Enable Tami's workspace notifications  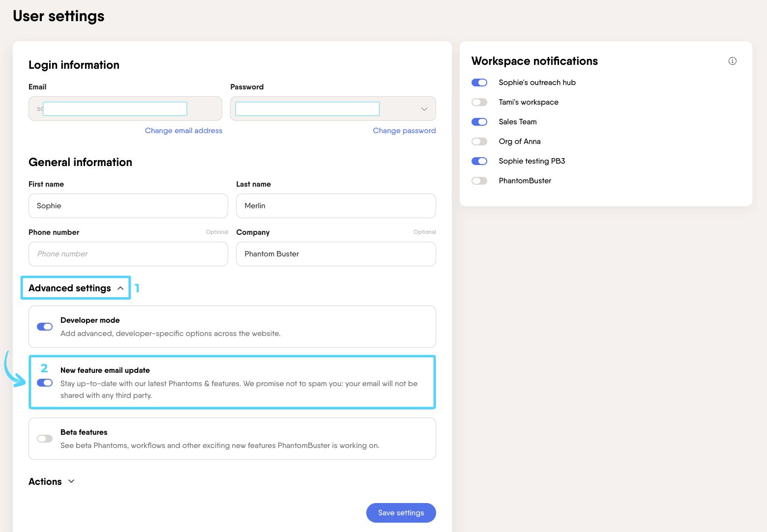point(479,102)
